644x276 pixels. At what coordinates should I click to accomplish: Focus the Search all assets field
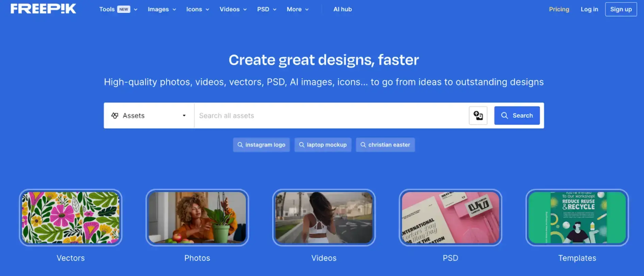[x=330, y=116]
